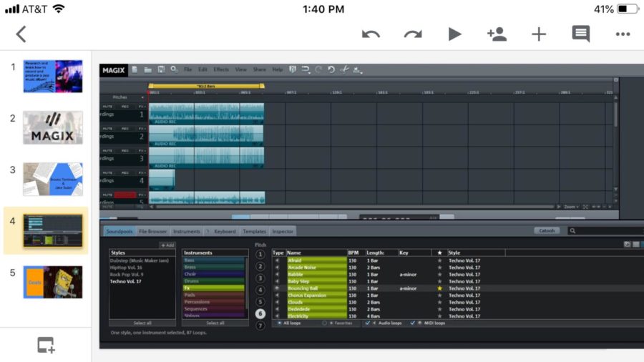Open the add people share icon

pos(497,34)
